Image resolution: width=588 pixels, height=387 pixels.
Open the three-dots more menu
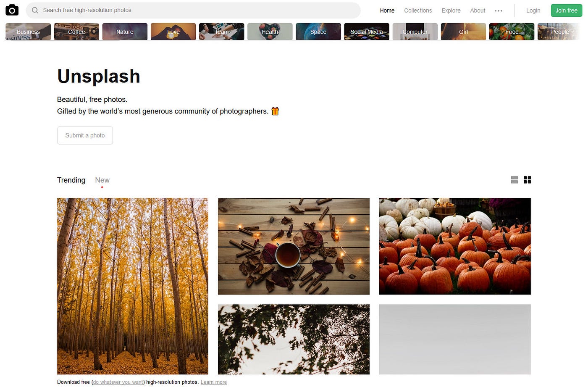499,11
